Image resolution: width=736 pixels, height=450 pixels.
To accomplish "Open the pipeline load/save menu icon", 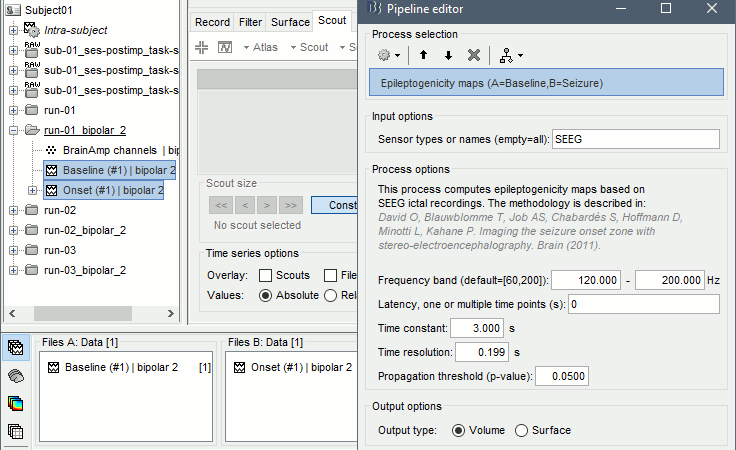I will [x=510, y=54].
